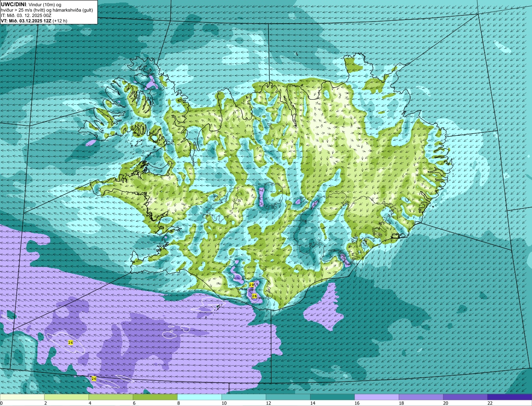
Task: Pick the 2–4 m/s light green scale swatch
Action: [66, 397]
